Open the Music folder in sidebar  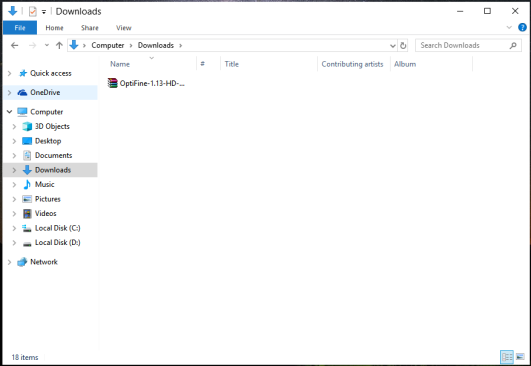tap(45, 185)
